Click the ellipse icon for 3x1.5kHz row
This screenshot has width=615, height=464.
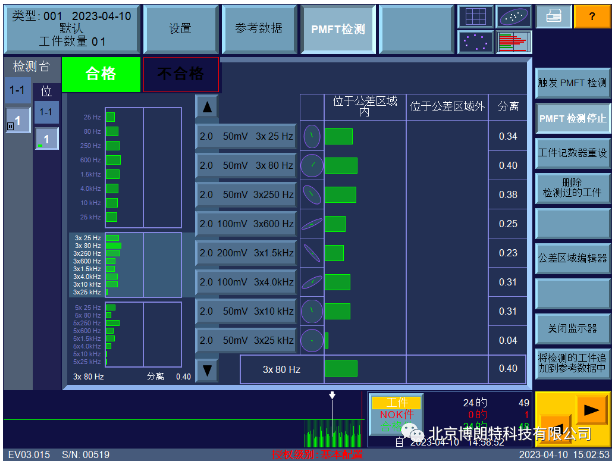click(312, 252)
